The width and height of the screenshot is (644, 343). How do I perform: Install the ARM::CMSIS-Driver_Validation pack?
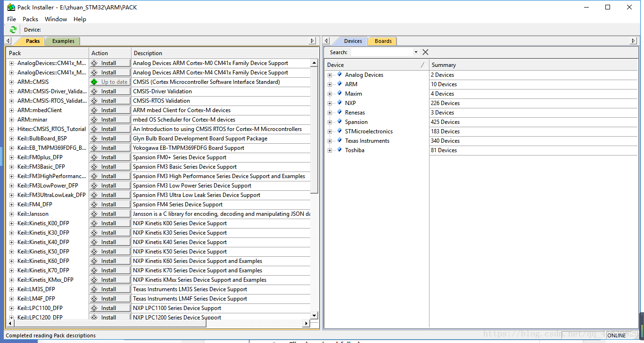(110, 91)
